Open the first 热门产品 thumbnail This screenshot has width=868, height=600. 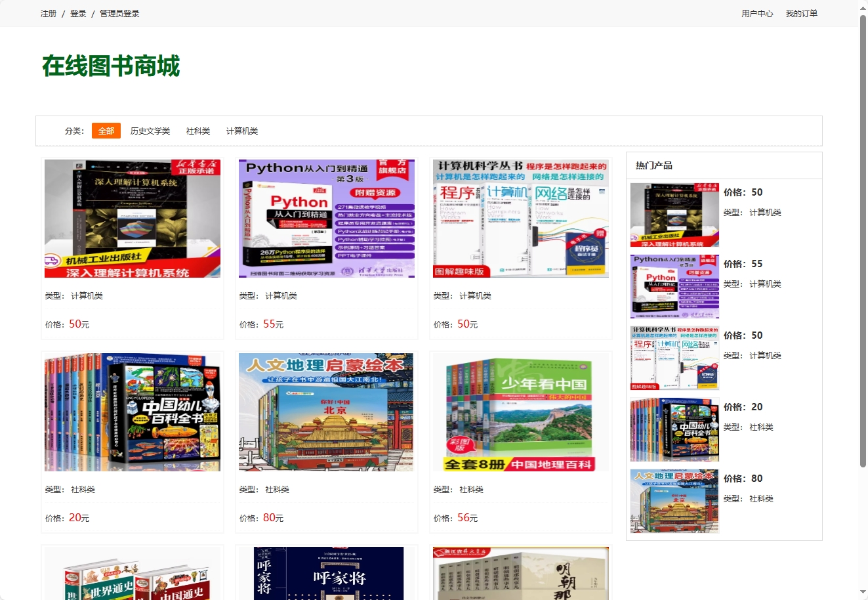click(674, 215)
